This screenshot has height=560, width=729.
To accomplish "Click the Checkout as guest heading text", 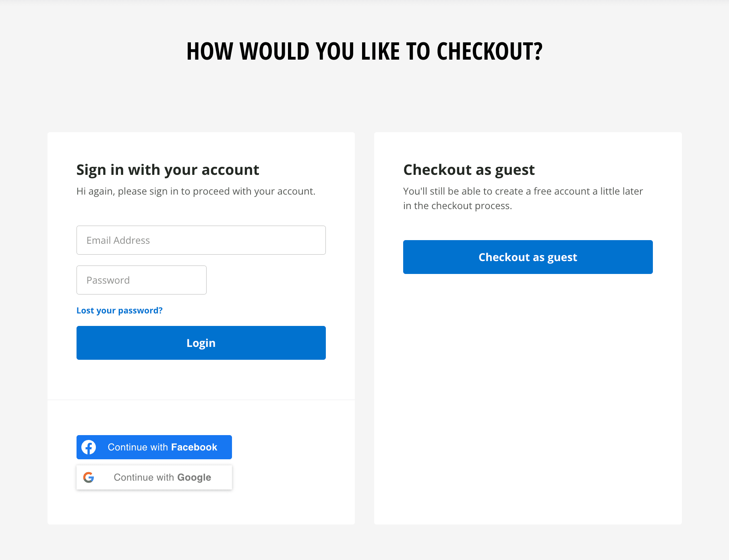I will 469,170.
